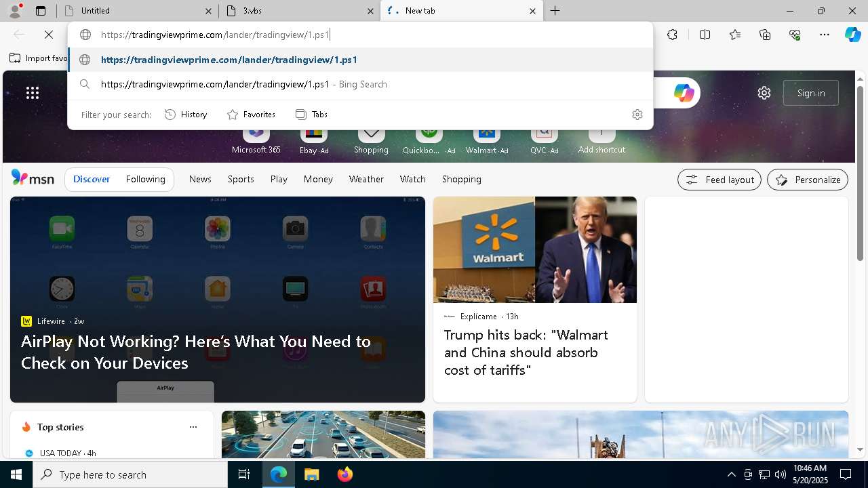Click in the address bar field
The width and height of the screenshot is (868, 488).
pyautogui.click(x=360, y=35)
